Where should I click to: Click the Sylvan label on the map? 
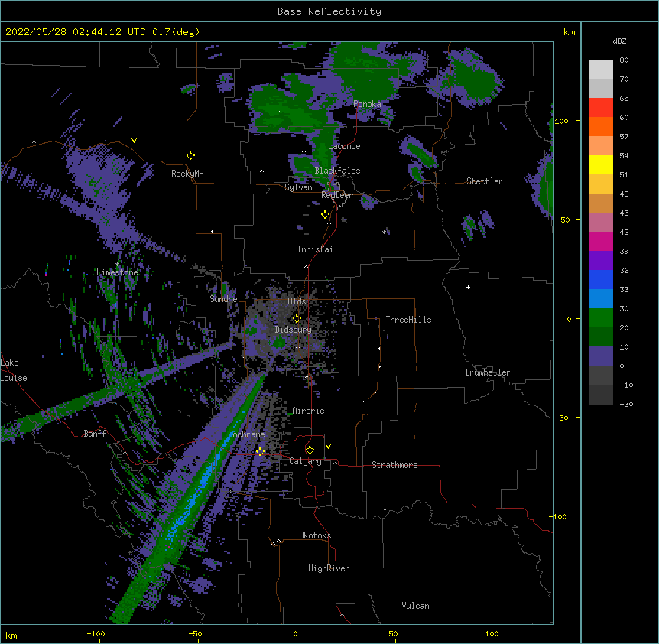pyautogui.click(x=298, y=187)
